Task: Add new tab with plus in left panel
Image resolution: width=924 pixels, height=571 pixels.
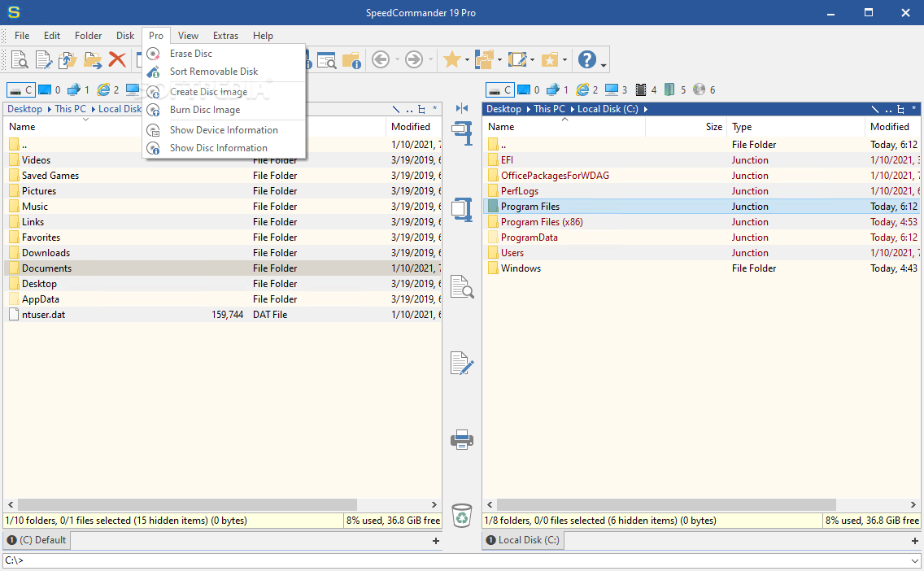Action: [436, 541]
